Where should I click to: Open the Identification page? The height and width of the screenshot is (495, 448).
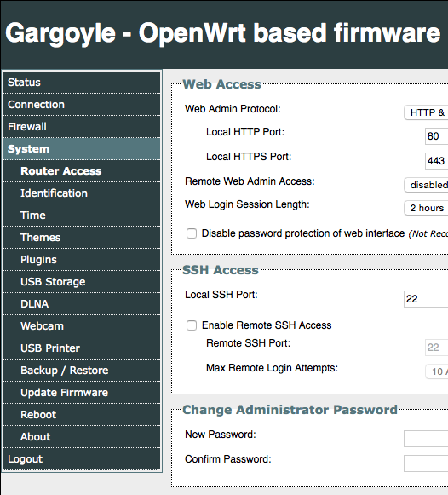pyautogui.click(x=82, y=193)
